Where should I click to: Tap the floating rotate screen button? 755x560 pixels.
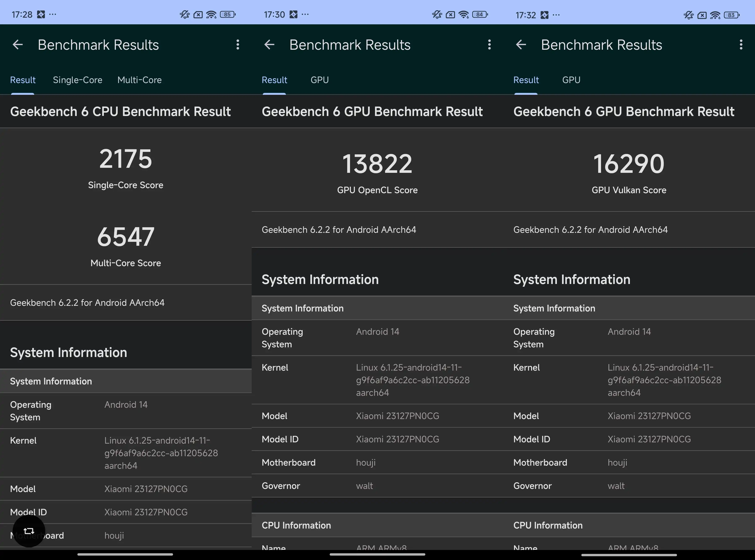pos(29,531)
